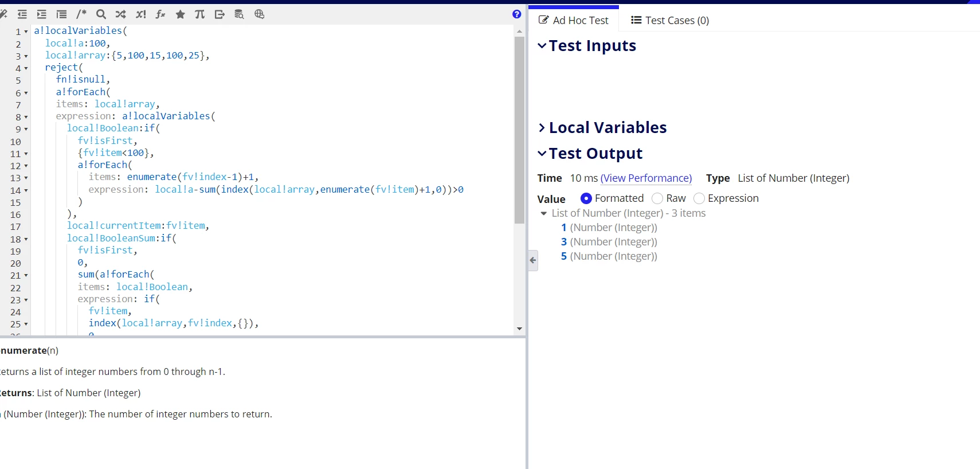The width and height of the screenshot is (980, 469).
Task: Click the fx function rule icon
Action: click(160, 14)
